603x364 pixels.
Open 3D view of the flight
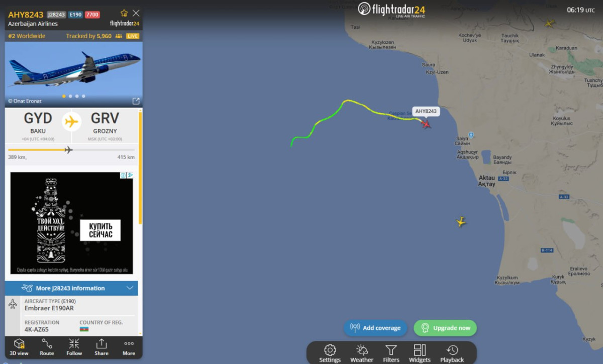[19, 347]
